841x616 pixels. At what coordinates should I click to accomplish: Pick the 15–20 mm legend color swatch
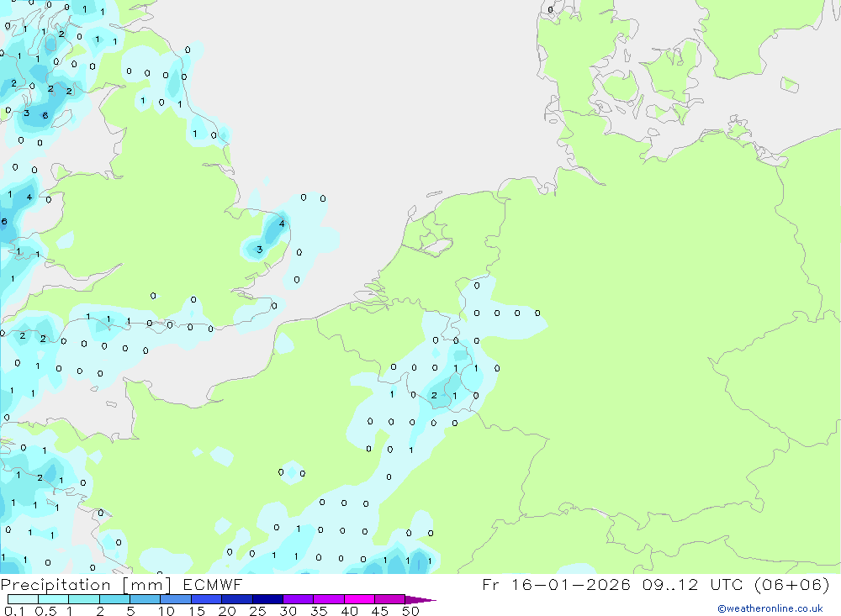click(207, 599)
